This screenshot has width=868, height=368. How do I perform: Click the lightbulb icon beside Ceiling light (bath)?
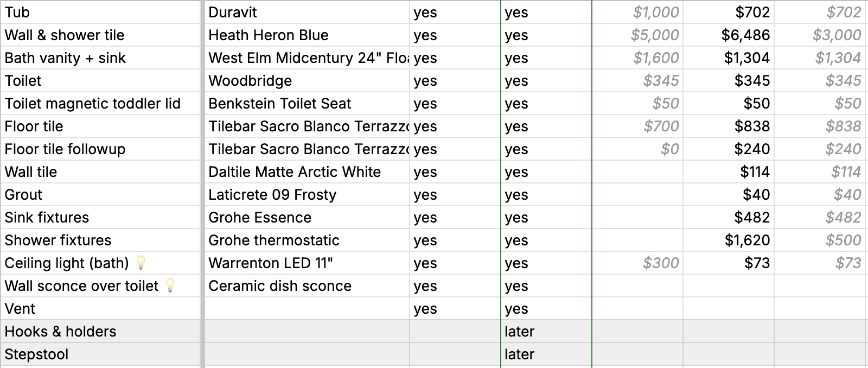pyautogui.click(x=141, y=263)
